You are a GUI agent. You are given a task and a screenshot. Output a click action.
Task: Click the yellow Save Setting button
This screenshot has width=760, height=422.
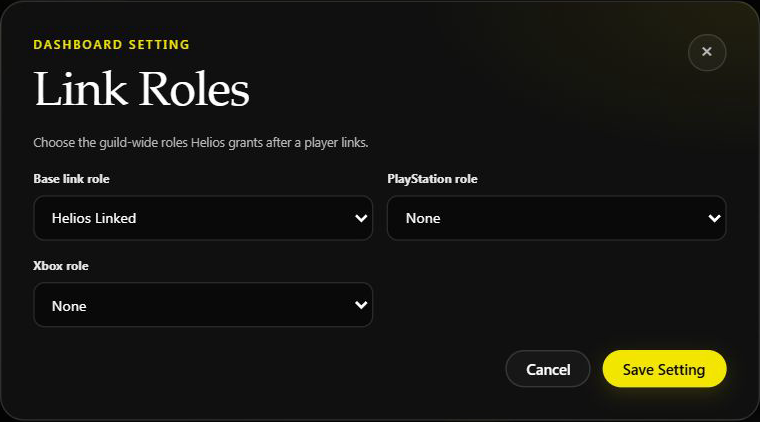tap(664, 369)
